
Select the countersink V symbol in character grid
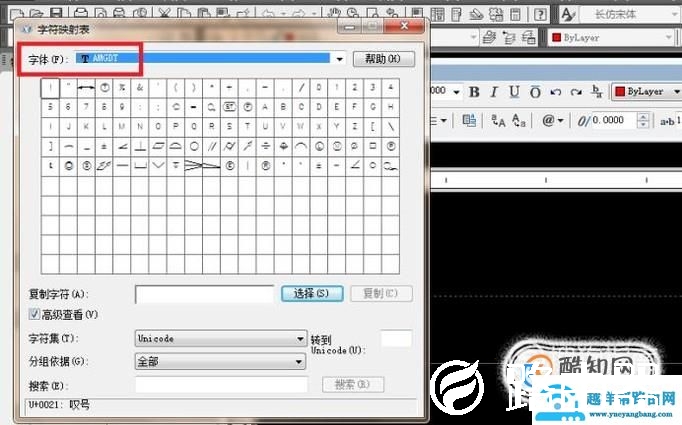click(157, 165)
